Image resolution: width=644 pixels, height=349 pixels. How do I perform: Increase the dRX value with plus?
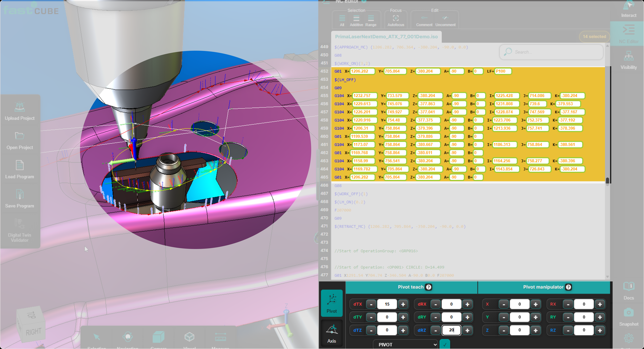(467, 304)
